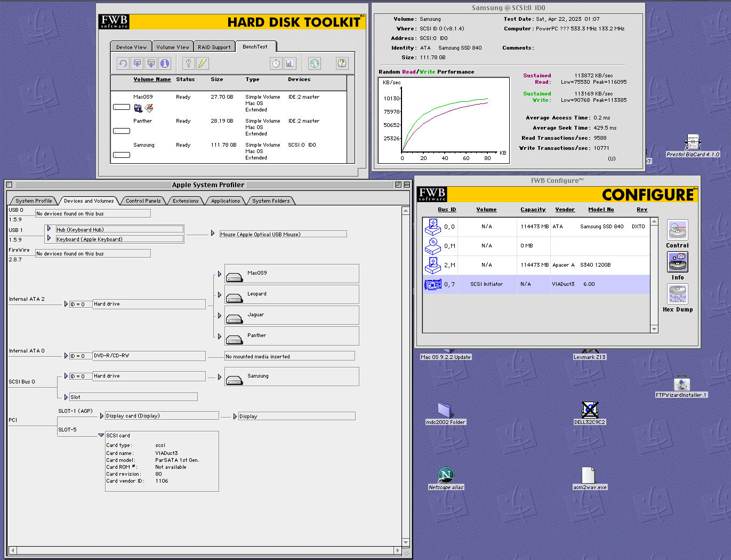Click the Samsung volume drive icon in Profiler
731x560 pixels.
point(234,380)
